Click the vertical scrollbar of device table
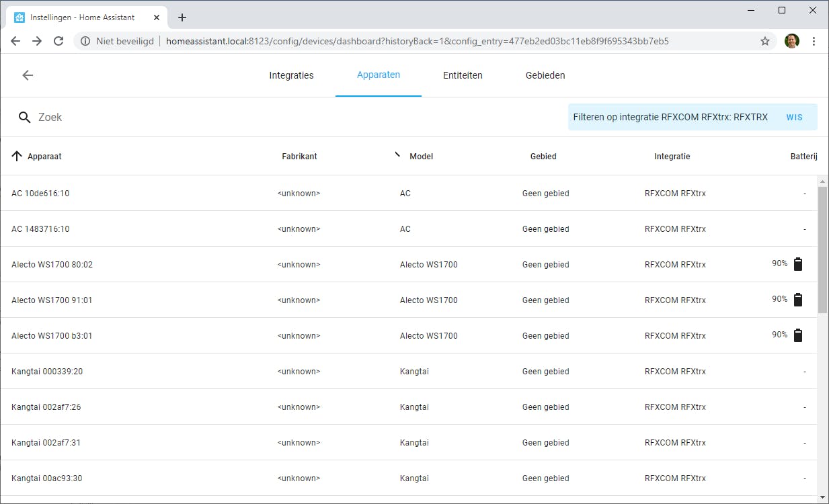The width and height of the screenshot is (829, 504). (x=822, y=250)
